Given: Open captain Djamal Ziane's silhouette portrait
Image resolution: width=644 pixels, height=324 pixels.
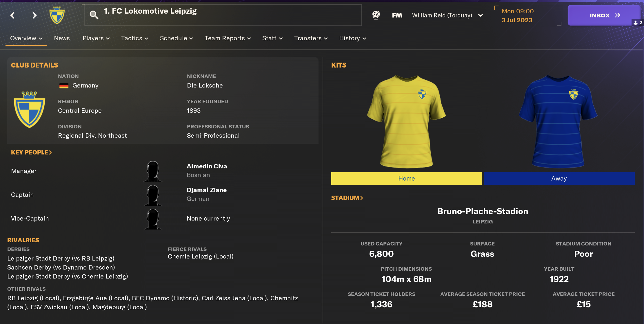Looking at the screenshot, I should click(x=153, y=195).
